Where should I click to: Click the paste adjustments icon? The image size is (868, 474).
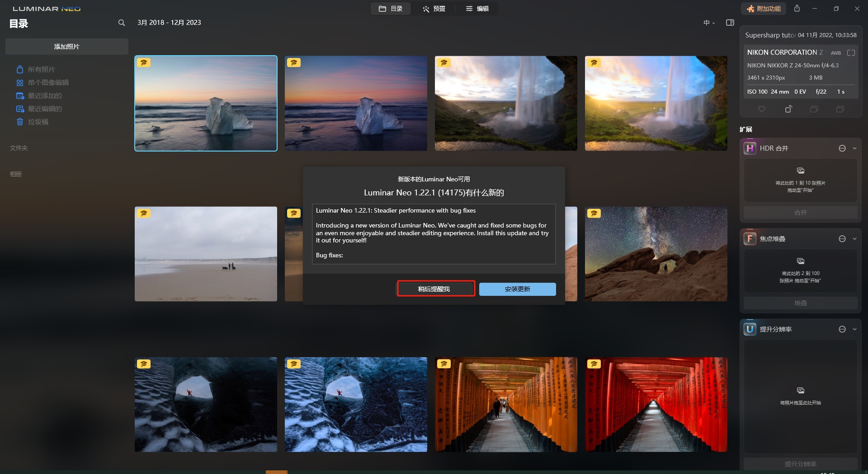click(840, 109)
